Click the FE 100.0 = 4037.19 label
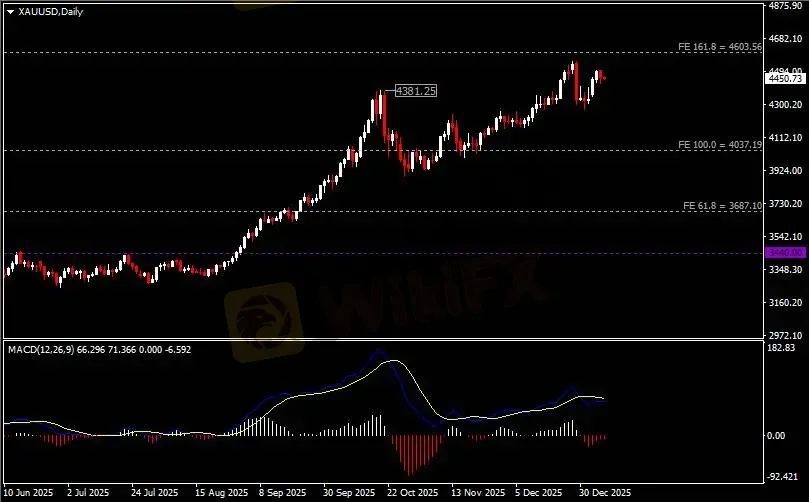Screen dimensions: 809x502 point(720,145)
